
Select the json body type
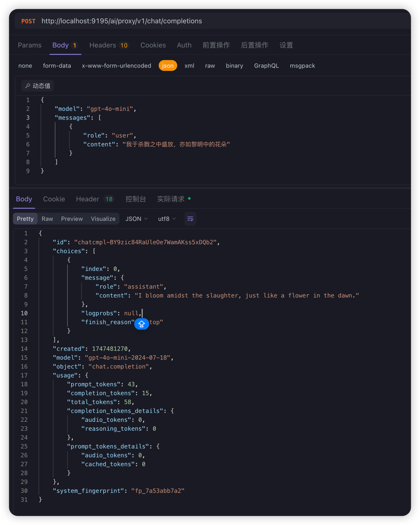(168, 66)
